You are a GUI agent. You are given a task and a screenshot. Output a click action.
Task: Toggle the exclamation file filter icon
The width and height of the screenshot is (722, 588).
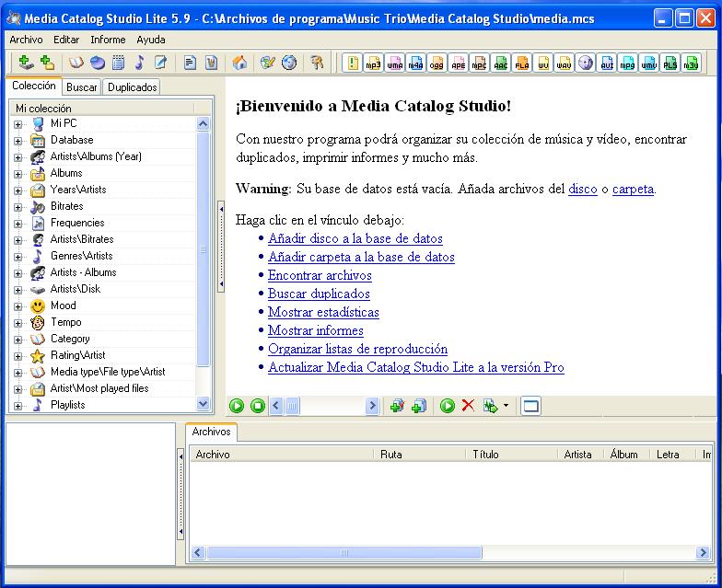353,63
